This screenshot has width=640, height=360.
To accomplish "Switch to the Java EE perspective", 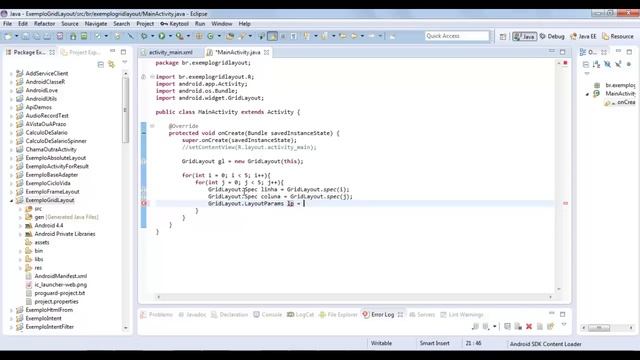I will click(x=583, y=36).
